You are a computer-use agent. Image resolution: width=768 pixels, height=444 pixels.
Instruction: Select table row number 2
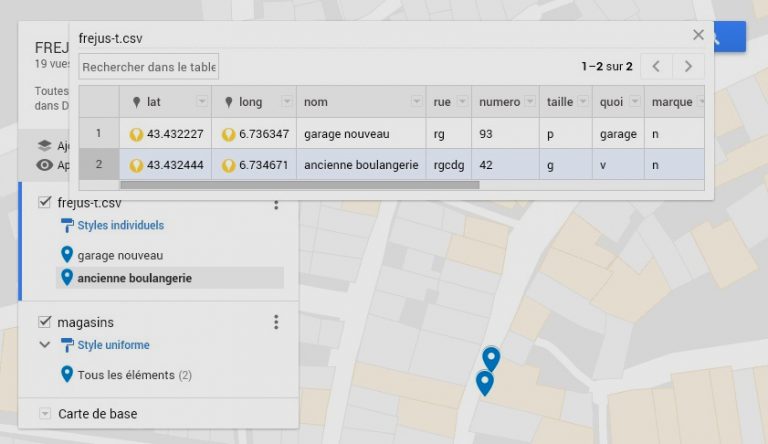pos(99,164)
